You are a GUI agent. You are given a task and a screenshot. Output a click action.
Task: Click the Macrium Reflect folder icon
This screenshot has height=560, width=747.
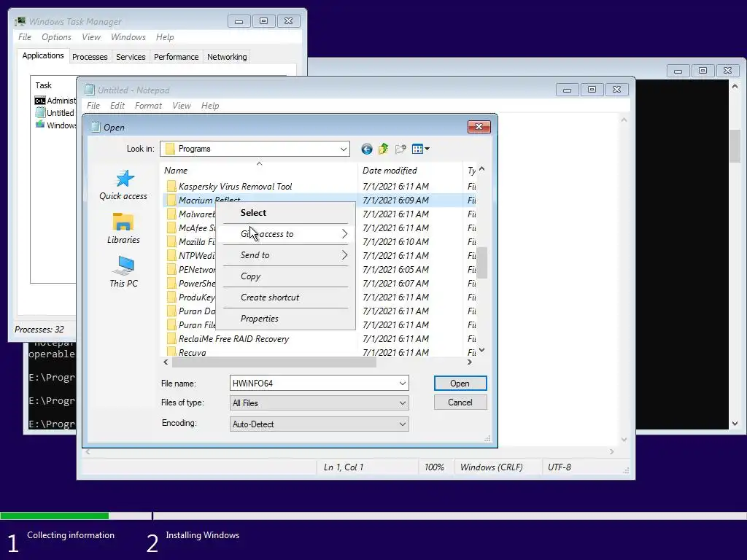pyautogui.click(x=171, y=200)
